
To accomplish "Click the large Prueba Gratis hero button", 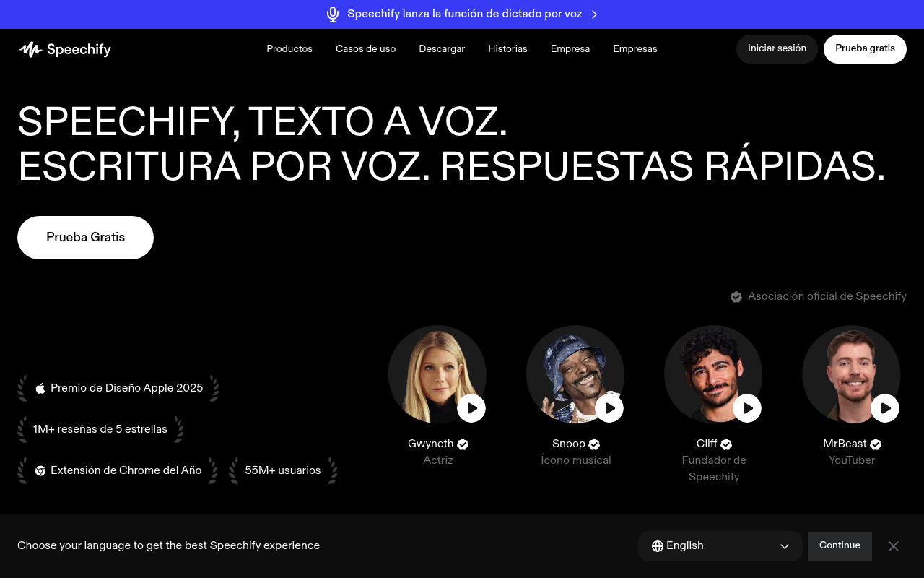I will click(85, 238).
